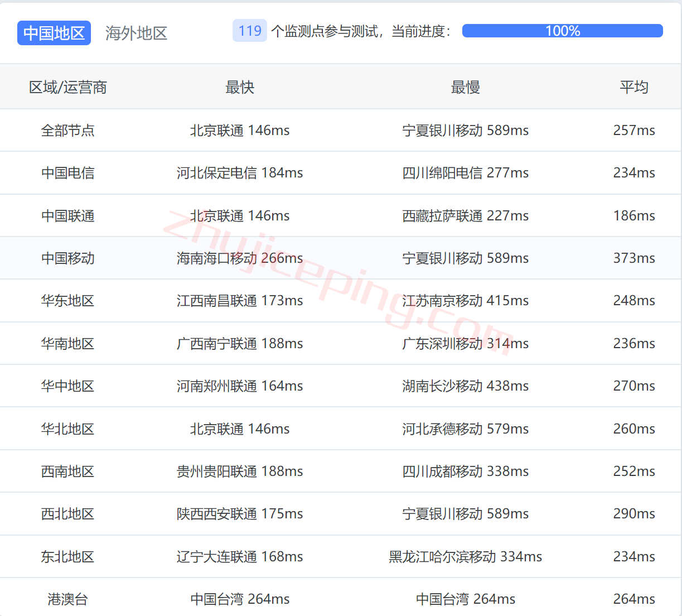Click the 236ms average for 华南地区

pos(634,343)
